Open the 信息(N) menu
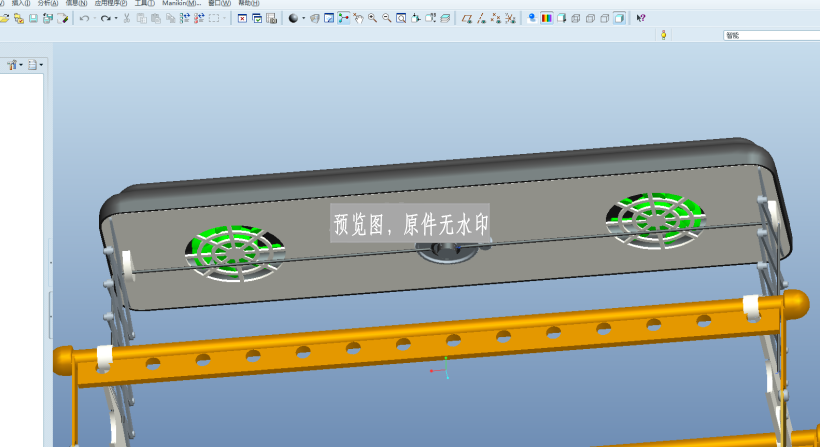The width and height of the screenshot is (820, 447). click(76, 3)
